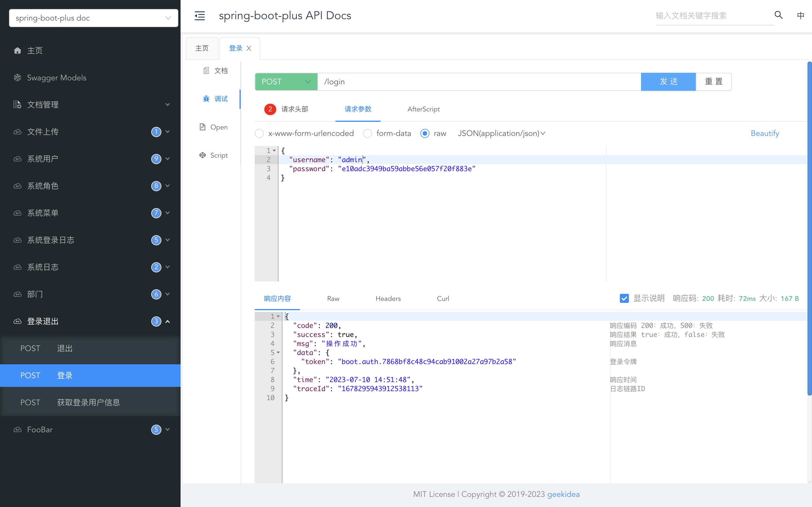Uncheck the 显示说明 checkbox
Viewport: 812px width, 507px height.
click(624, 298)
